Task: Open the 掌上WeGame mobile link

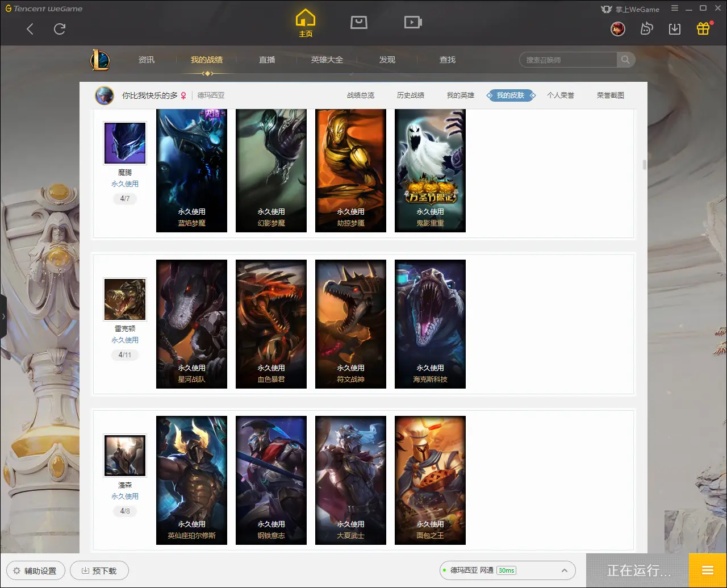Action: (630, 9)
